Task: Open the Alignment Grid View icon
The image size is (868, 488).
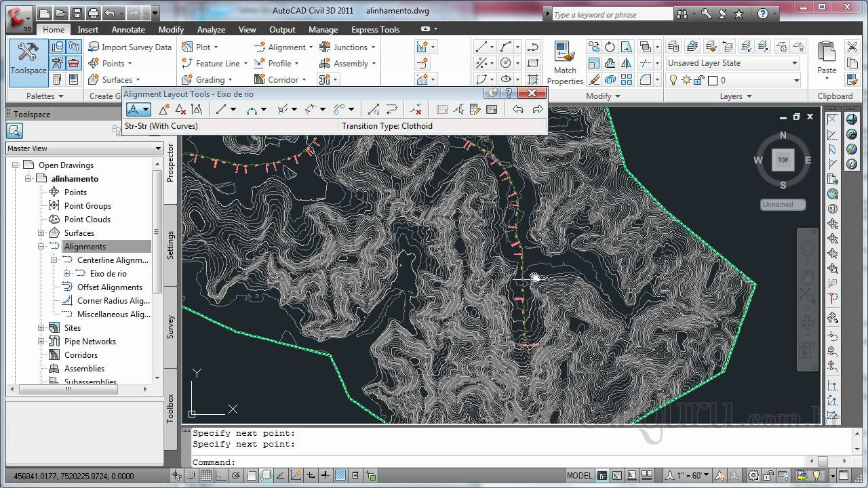Action: [492, 109]
